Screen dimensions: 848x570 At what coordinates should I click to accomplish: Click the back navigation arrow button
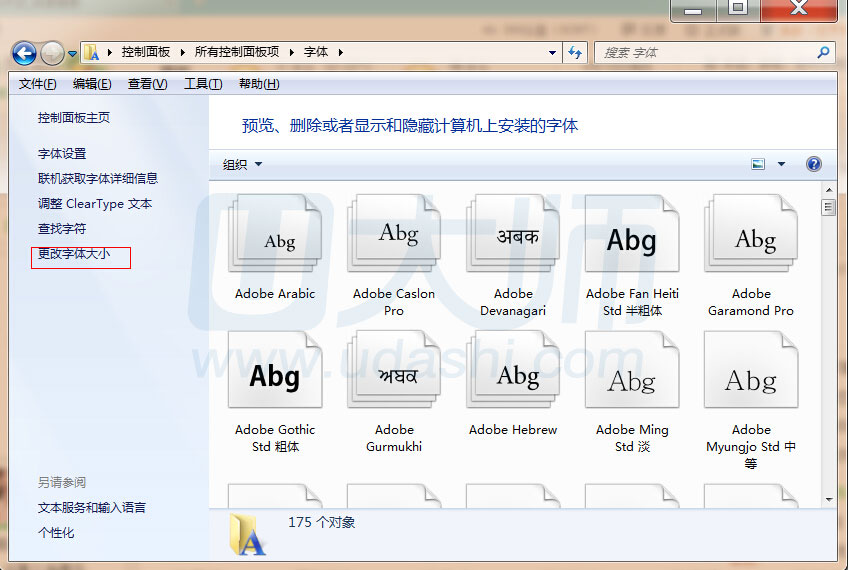click(25, 53)
